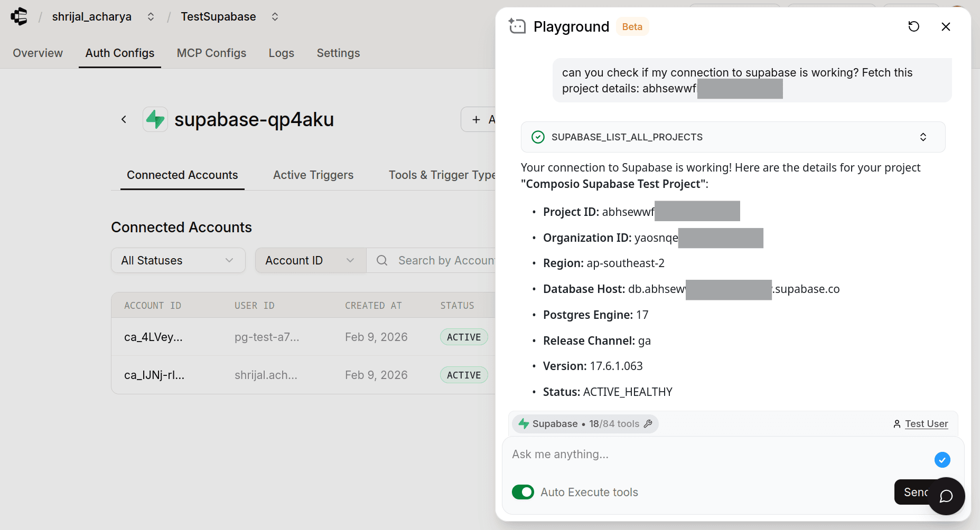980x530 pixels.
Task: Open the Settings tab
Action: [338, 53]
